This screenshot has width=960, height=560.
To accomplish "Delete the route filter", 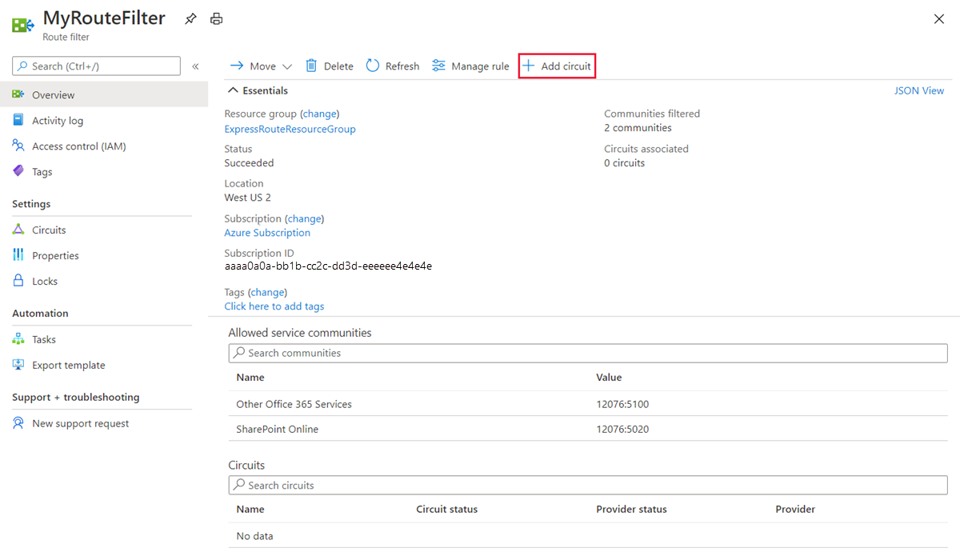I will click(329, 66).
